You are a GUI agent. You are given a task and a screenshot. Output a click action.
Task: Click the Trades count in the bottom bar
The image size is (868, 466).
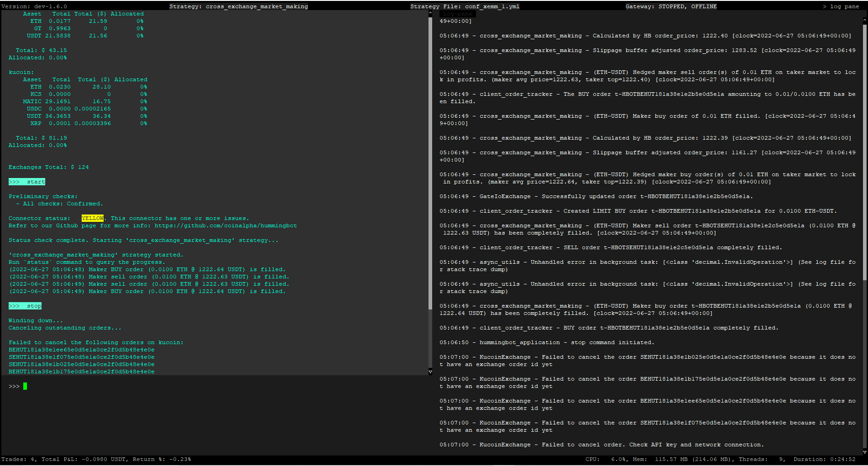(18, 459)
